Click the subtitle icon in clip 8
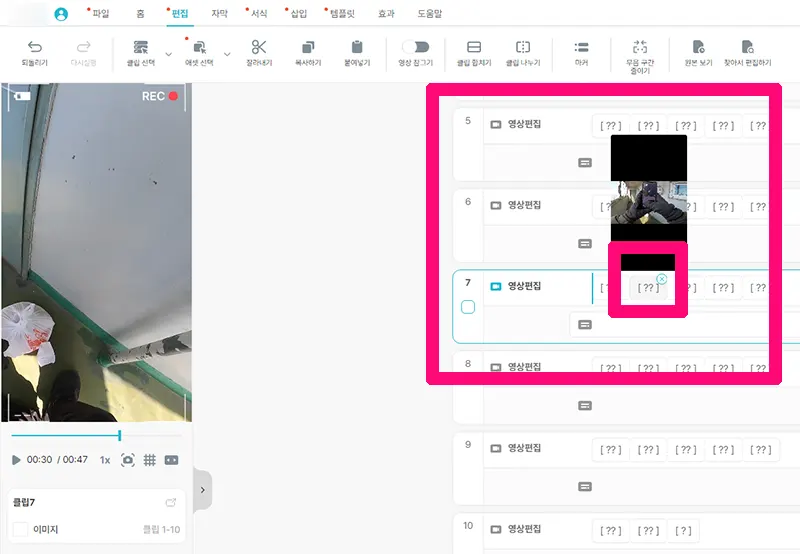The height and width of the screenshot is (554, 800). tap(585, 406)
